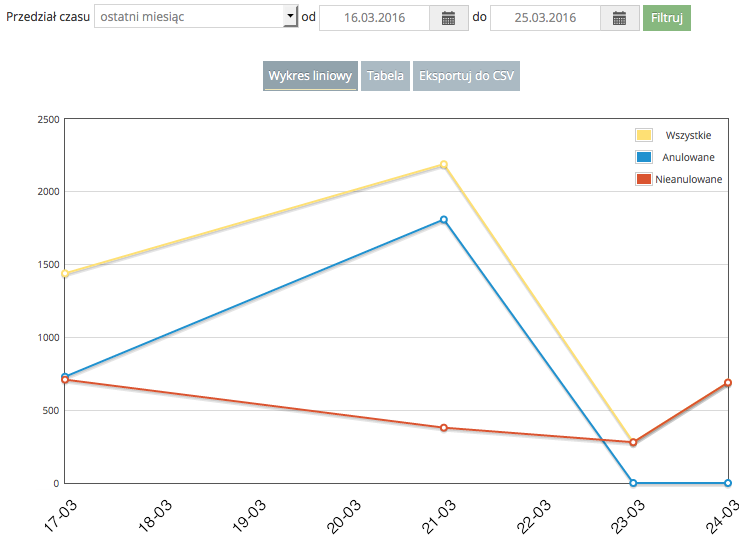This screenshot has width=747, height=548.
Task: Open the end date calendar picker icon
Action: pyautogui.click(x=619, y=18)
